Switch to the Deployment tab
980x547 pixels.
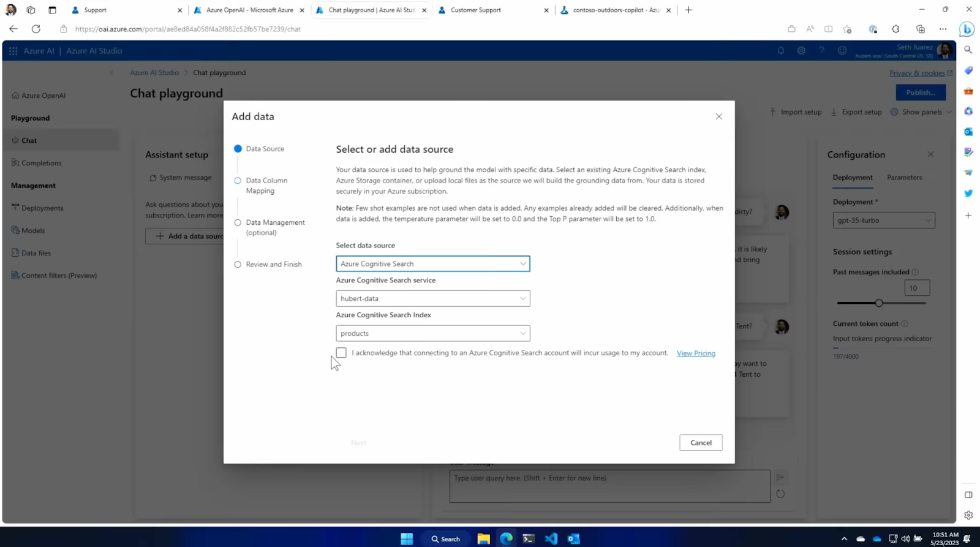(853, 178)
